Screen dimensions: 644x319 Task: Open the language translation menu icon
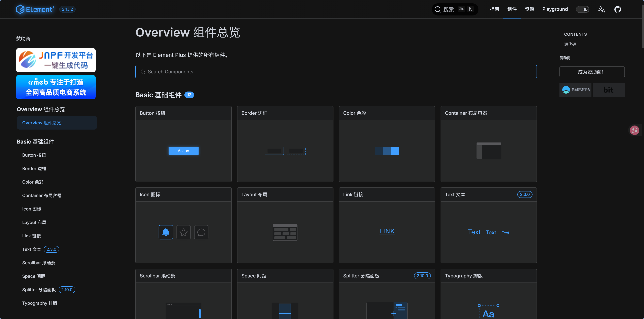(x=601, y=9)
